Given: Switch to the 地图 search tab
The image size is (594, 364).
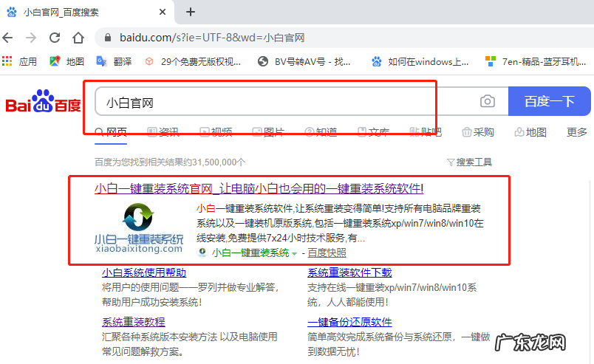Looking at the screenshot, I should coord(530,132).
